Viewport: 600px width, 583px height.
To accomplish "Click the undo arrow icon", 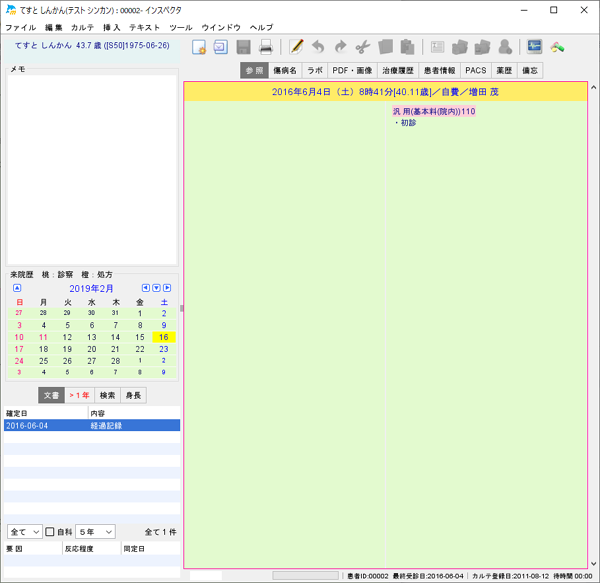I will [x=318, y=47].
